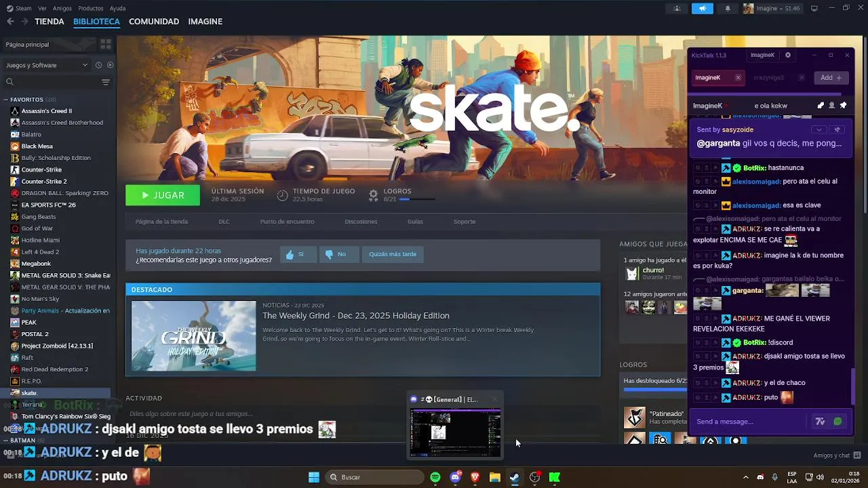The image size is (868, 488).
Task: Go forward with the Steam forward arrow
Action: click(24, 22)
